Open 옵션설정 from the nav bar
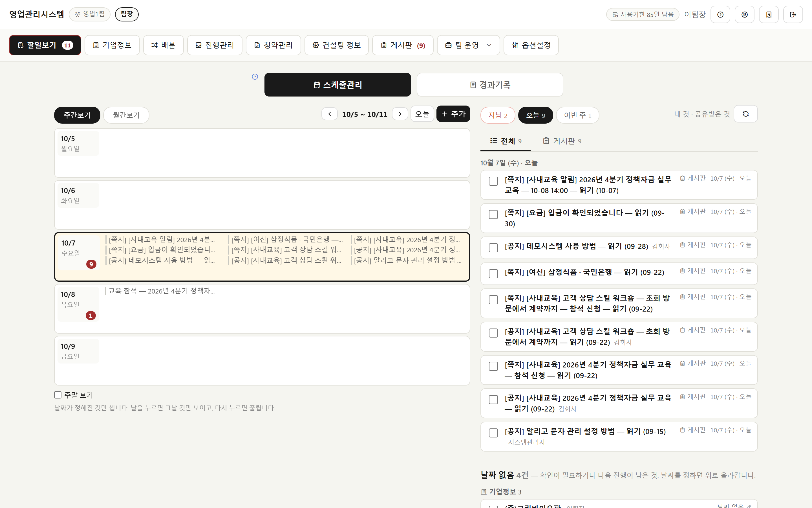The image size is (812, 508). click(x=531, y=45)
